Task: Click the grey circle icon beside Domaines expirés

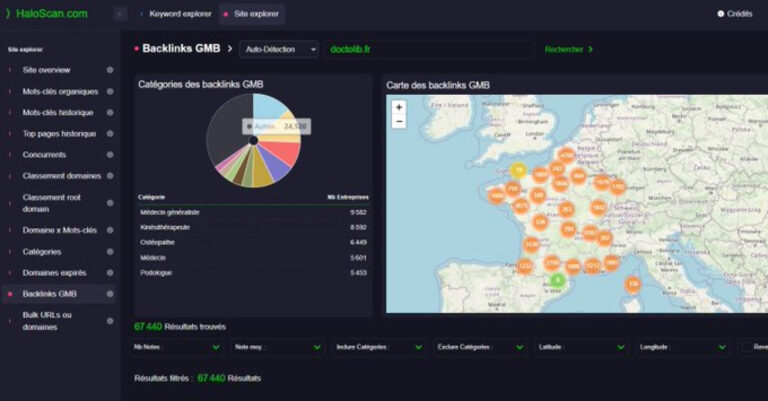Action: click(x=110, y=273)
